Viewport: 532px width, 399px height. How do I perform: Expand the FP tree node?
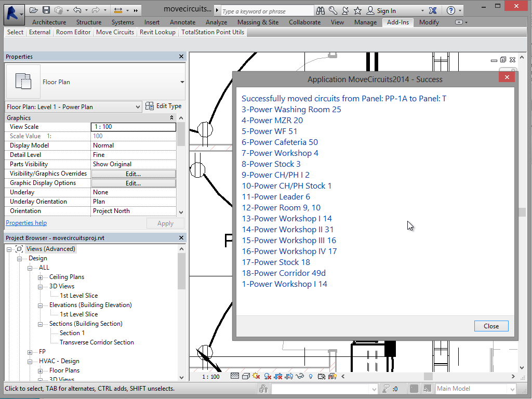[x=30, y=352]
